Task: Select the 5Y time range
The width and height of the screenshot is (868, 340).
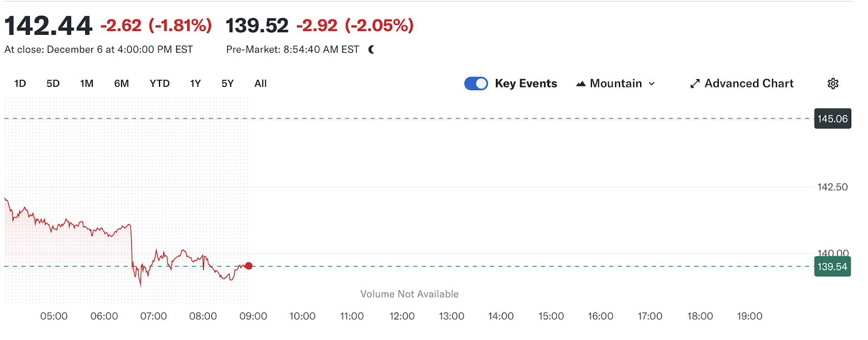Action: [227, 84]
